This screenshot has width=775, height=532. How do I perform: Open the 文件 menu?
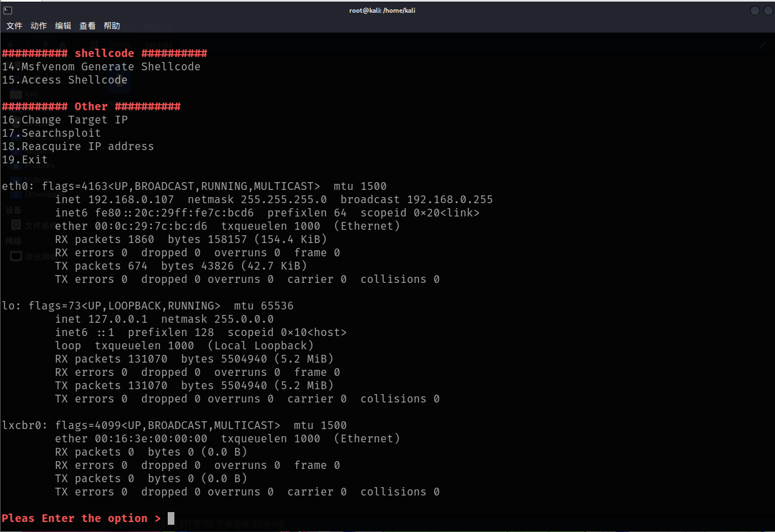(x=14, y=26)
